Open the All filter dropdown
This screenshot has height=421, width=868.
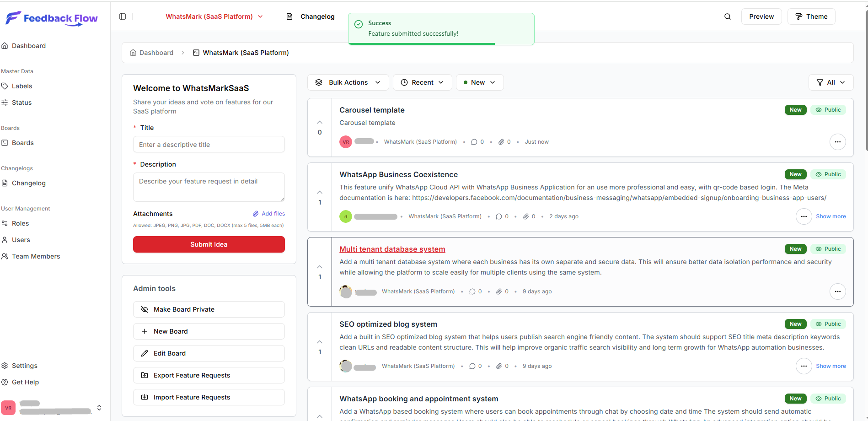click(x=830, y=82)
